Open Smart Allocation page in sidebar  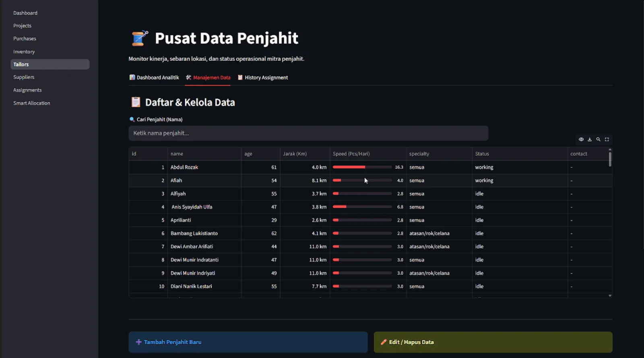tap(32, 103)
